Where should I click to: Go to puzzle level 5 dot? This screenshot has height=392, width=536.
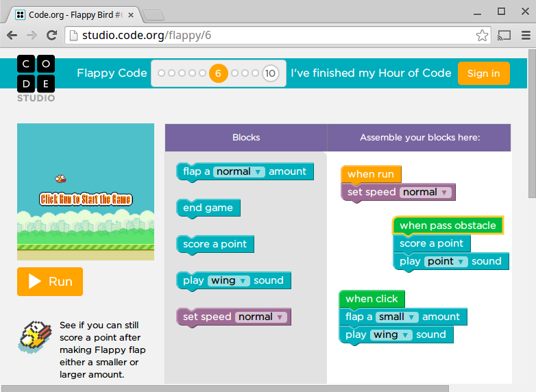203,73
